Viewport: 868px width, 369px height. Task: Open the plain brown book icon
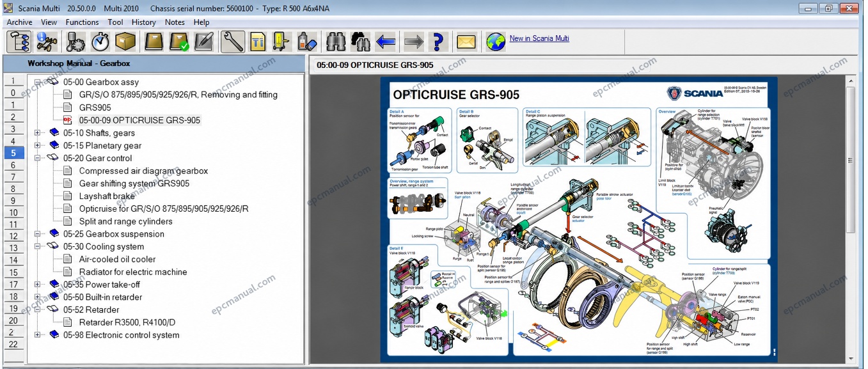pyautogui.click(x=154, y=42)
